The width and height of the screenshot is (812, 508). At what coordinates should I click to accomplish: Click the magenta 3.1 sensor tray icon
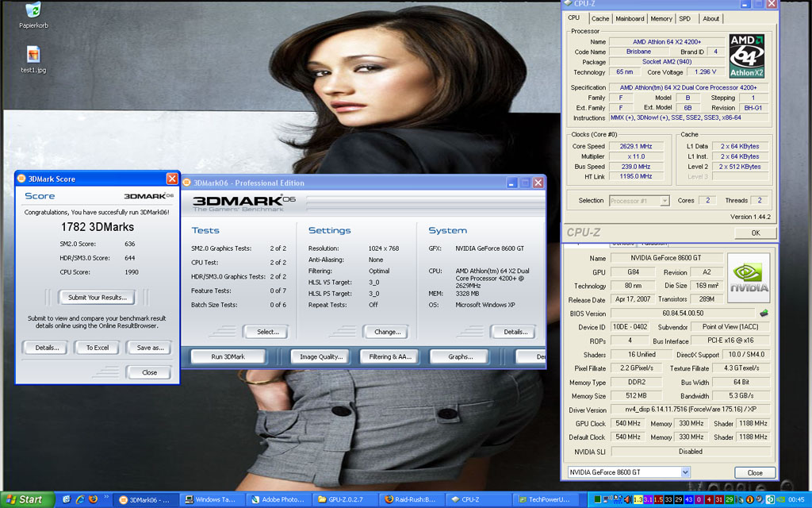pyautogui.click(x=648, y=500)
